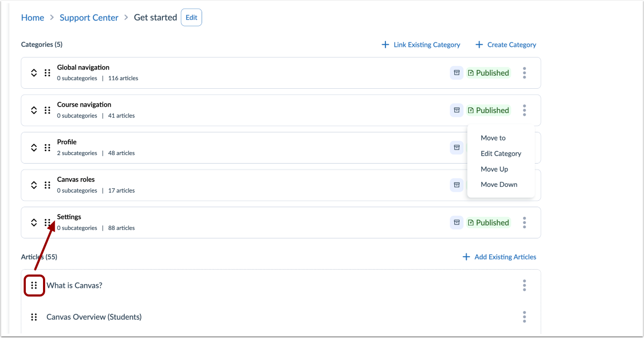Click archive icon on the Profile row

pyautogui.click(x=456, y=147)
